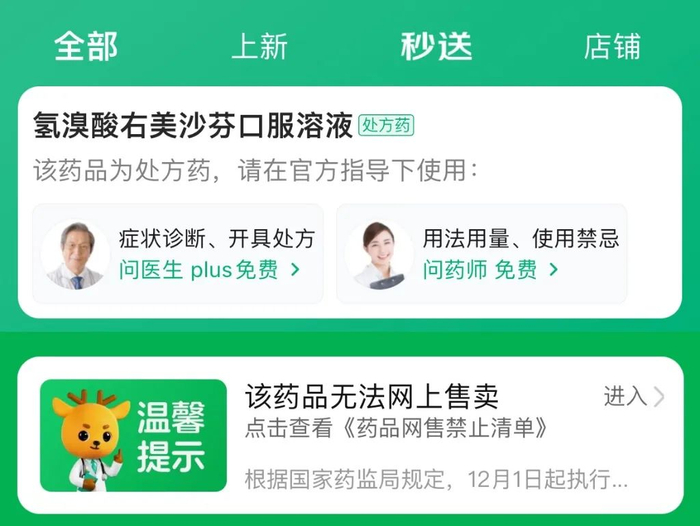Open the 上新 tab
The width and height of the screenshot is (700, 526).
[259, 46]
